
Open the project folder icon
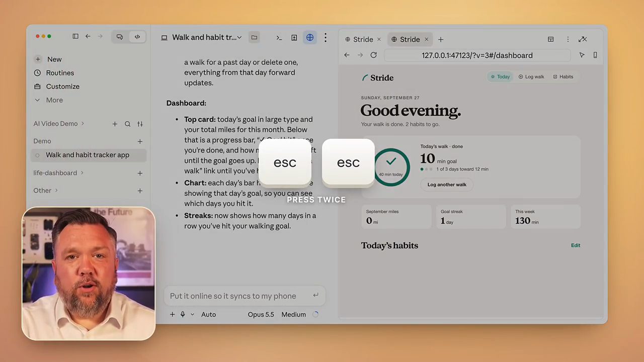coord(254,37)
